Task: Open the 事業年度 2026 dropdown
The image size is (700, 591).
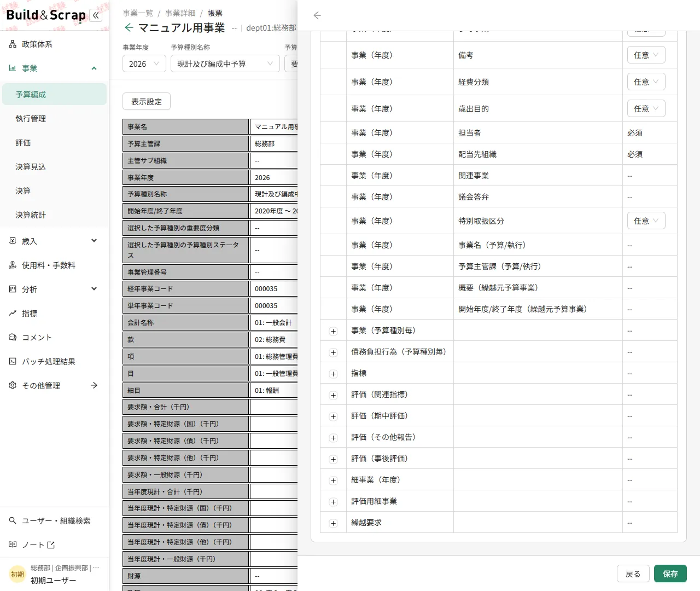Action: click(x=144, y=64)
